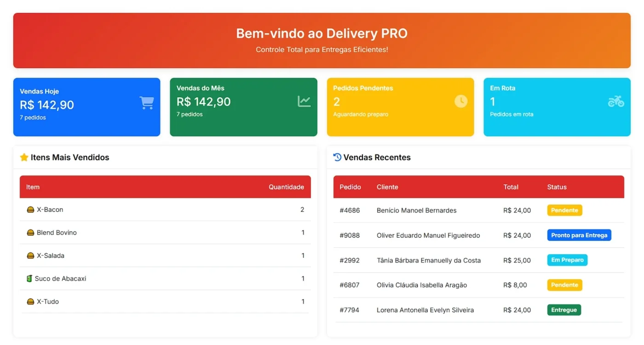Screen dimensions: 644x345
Task: Click the juice icon next to Suco de Abacaxi
Action: tap(29, 279)
